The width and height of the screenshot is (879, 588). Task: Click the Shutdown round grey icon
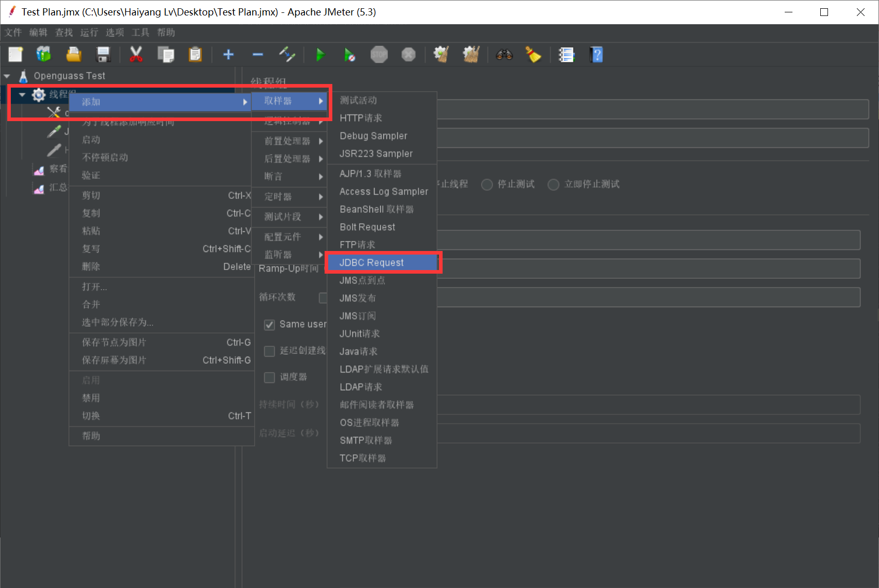click(x=409, y=54)
